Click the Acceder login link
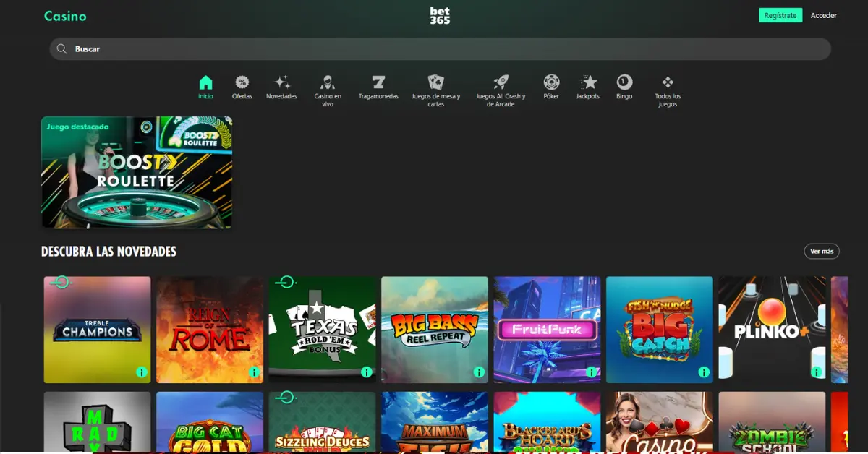 click(x=823, y=15)
